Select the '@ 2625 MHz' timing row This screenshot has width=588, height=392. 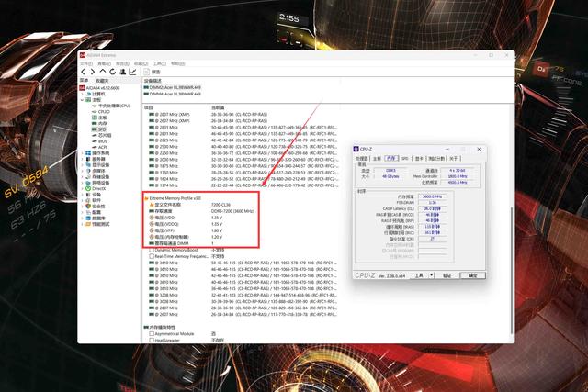243,140
